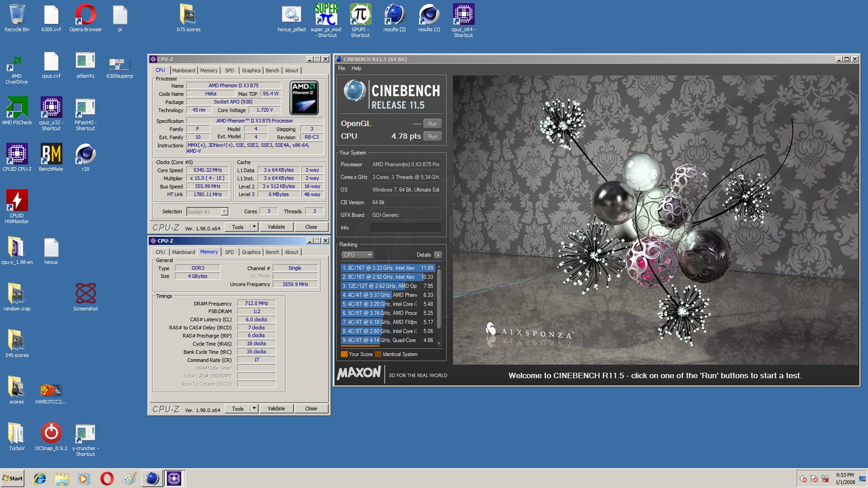Open the Help menu in Cinebench
Viewport: 868px width, 488px height.
coord(356,68)
